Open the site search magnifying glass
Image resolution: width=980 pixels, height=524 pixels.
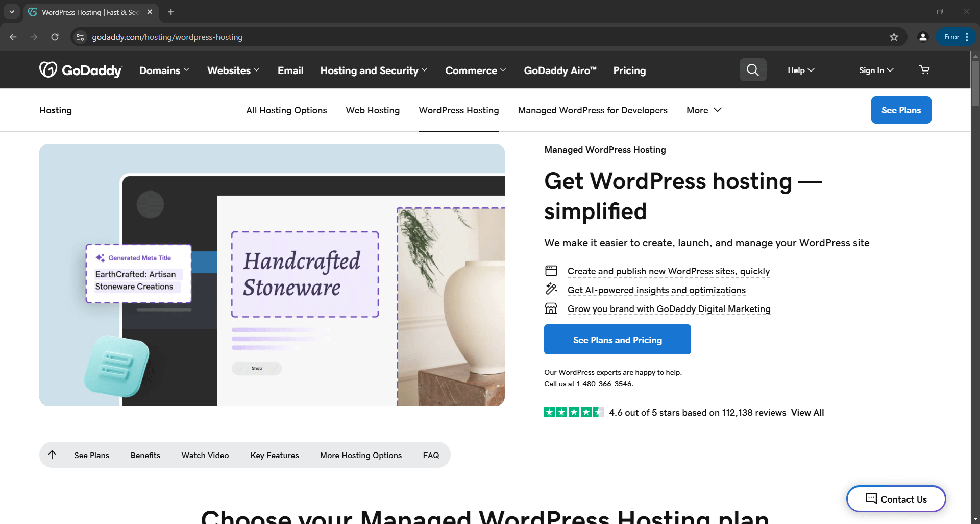pos(752,69)
